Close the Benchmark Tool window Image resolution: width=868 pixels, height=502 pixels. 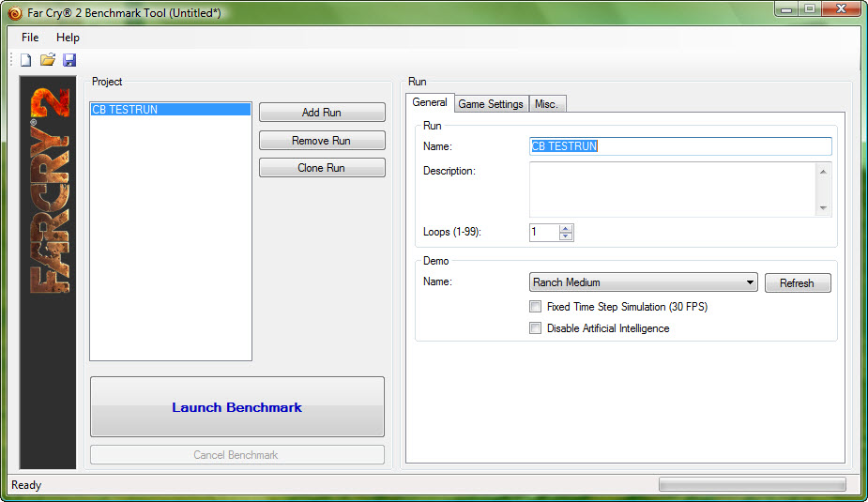[x=841, y=9]
